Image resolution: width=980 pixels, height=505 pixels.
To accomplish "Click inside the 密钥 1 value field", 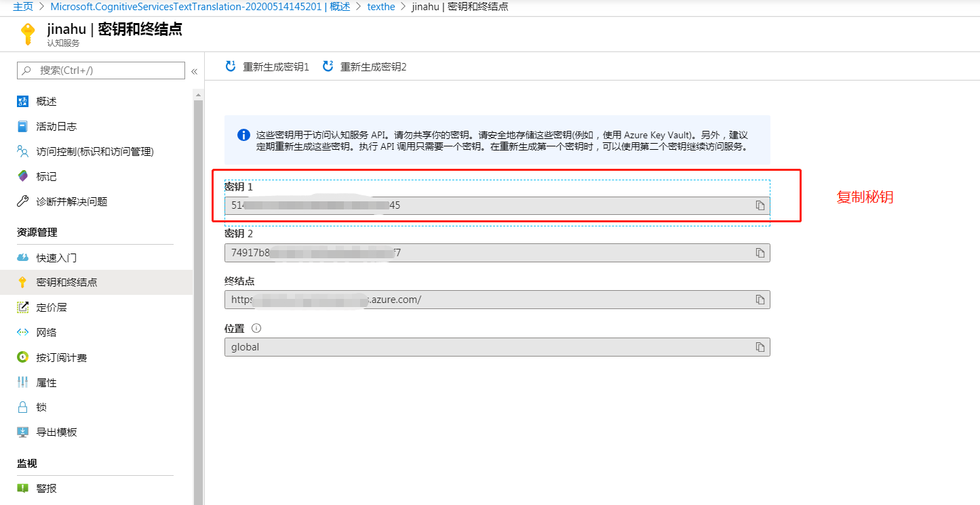I will (x=497, y=205).
